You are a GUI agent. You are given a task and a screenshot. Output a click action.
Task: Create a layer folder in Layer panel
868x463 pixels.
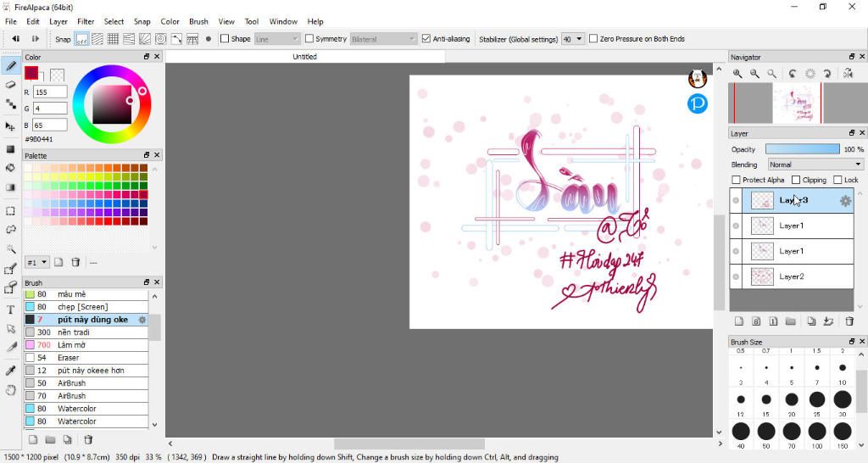click(x=791, y=321)
